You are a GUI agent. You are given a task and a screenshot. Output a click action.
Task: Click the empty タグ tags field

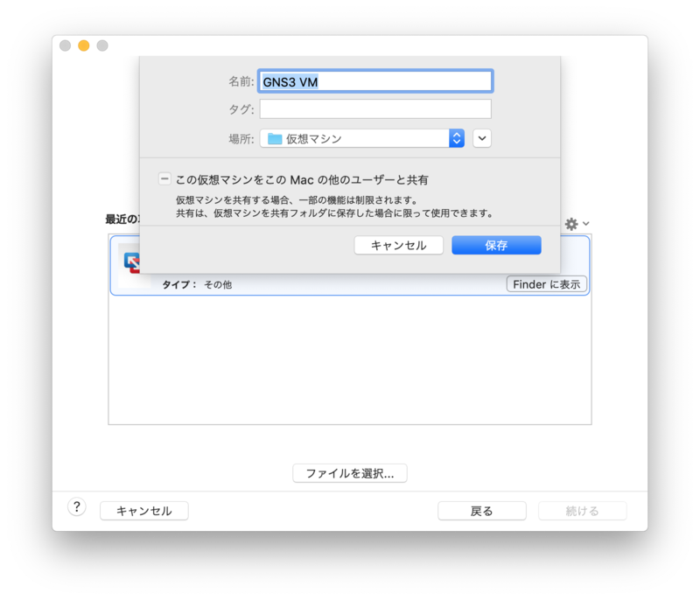(375, 109)
